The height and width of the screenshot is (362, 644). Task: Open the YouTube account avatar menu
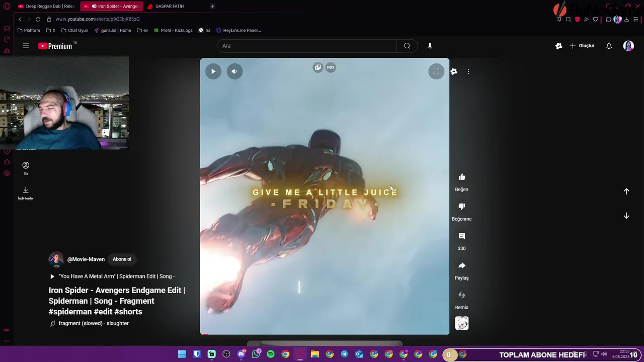628,46
